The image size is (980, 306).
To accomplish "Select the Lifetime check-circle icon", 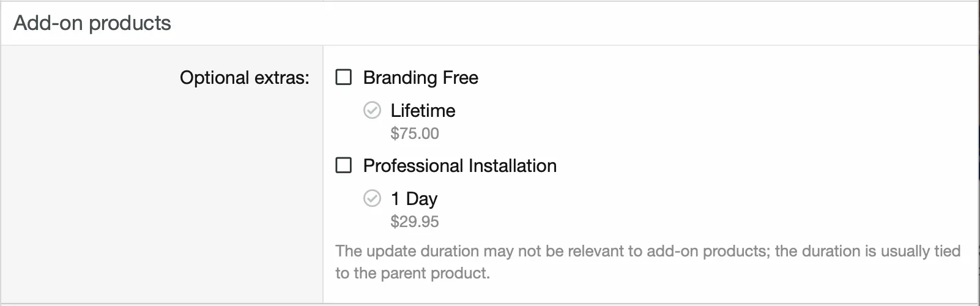I will point(372,110).
